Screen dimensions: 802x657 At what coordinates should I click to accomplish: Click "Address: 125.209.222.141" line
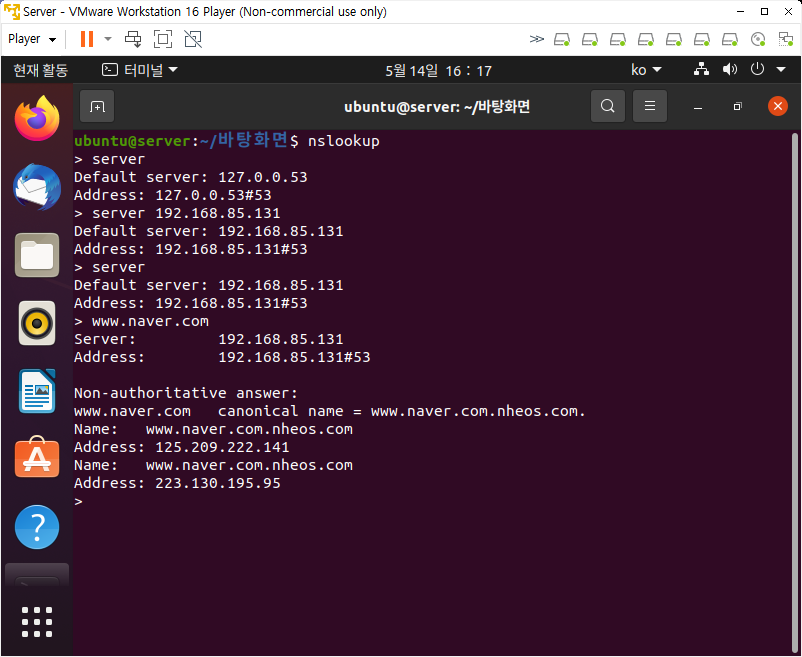point(182,447)
